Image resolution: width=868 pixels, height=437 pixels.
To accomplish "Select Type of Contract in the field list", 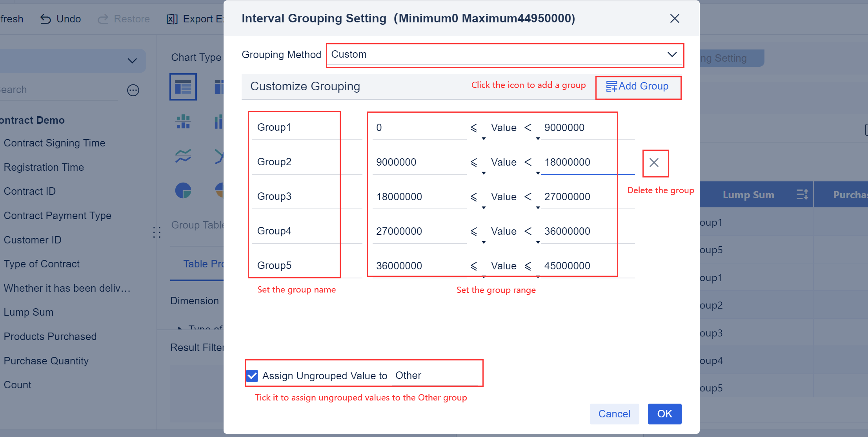I will coord(42,263).
